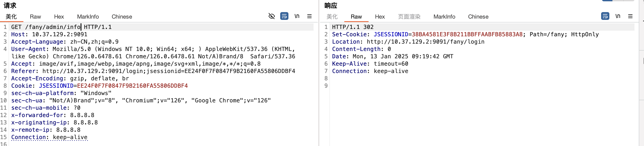Switch request view to Hex tab
Image resolution: width=644 pixels, height=146 pixels.
[59, 17]
